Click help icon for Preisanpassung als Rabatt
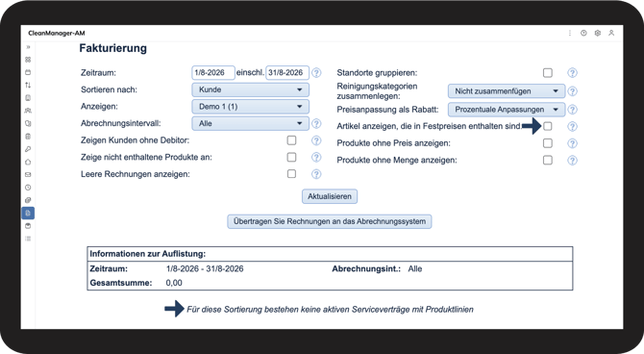644x354 pixels. [x=572, y=110]
